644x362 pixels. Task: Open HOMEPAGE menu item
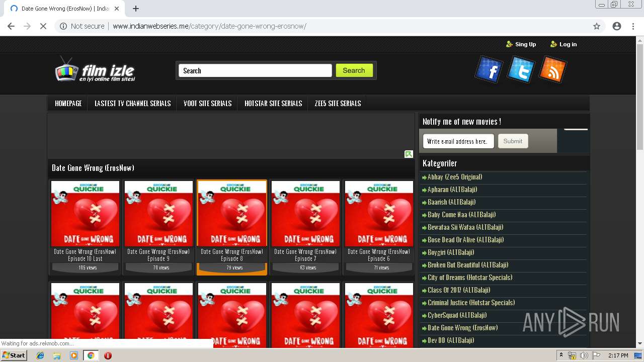click(x=68, y=103)
